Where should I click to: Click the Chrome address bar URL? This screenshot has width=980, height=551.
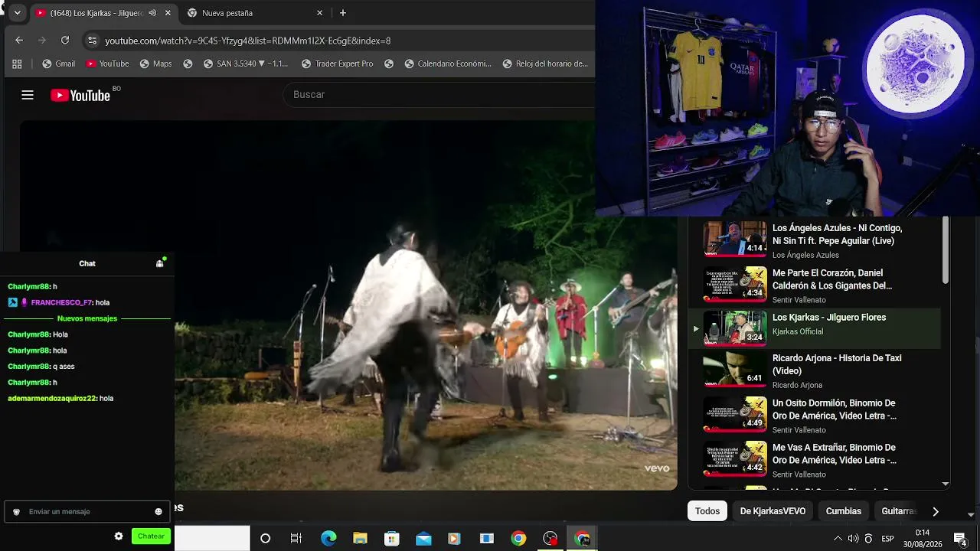(x=248, y=41)
